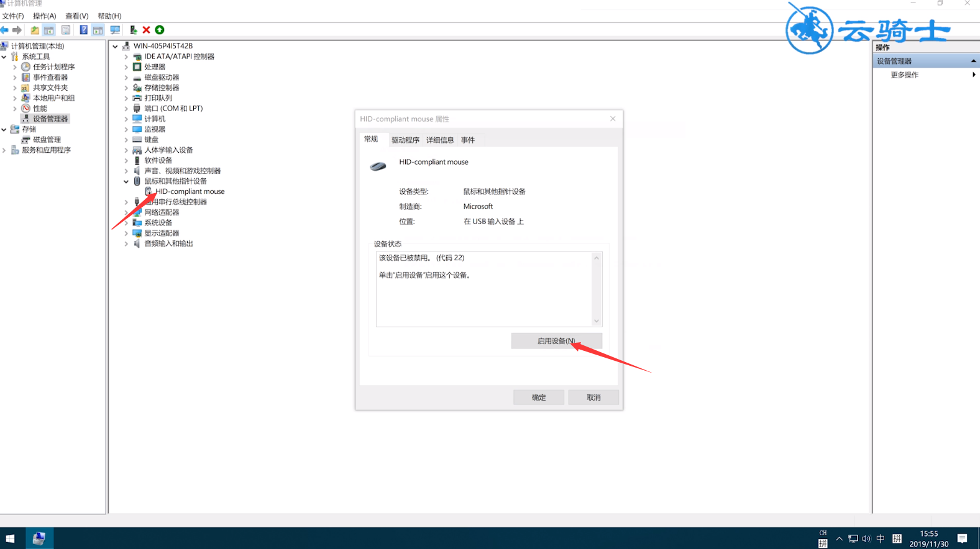The height and width of the screenshot is (549, 980).
Task: Click the gray Forward arrow in toolbar
Action: (17, 30)
